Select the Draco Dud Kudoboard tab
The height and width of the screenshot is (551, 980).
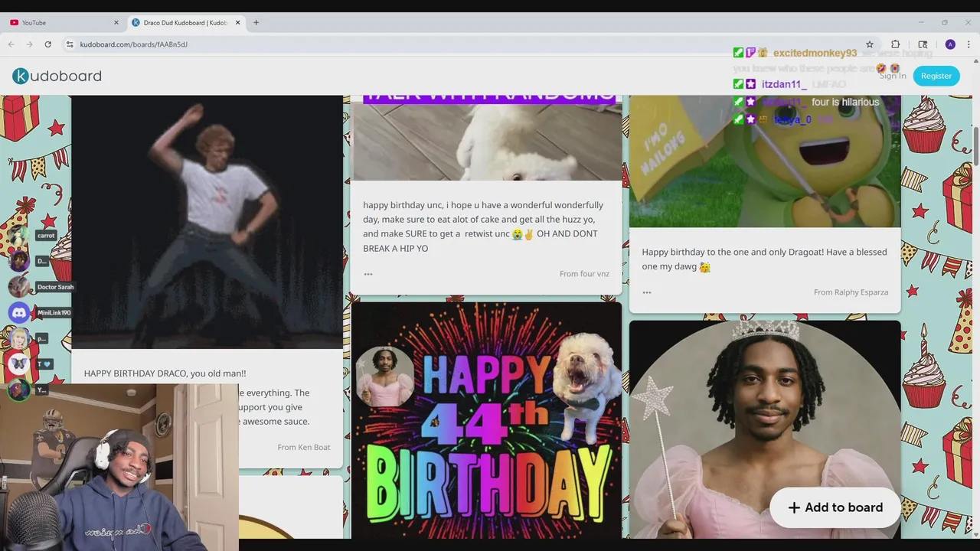pyautogui.click(x=186, y=23)
